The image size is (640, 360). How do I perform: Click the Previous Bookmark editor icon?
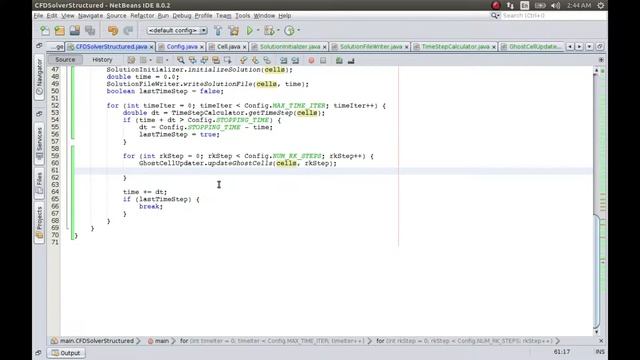pos(244,60)
